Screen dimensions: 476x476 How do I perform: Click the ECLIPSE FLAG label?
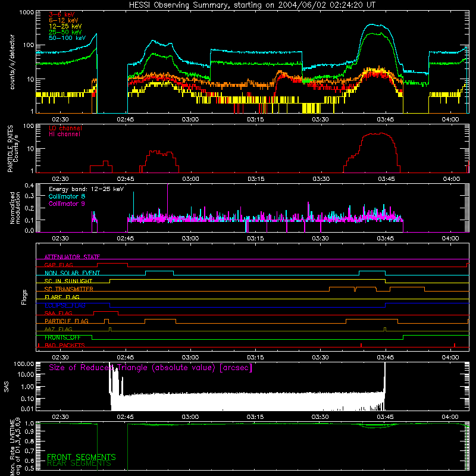tap(65, 305)
